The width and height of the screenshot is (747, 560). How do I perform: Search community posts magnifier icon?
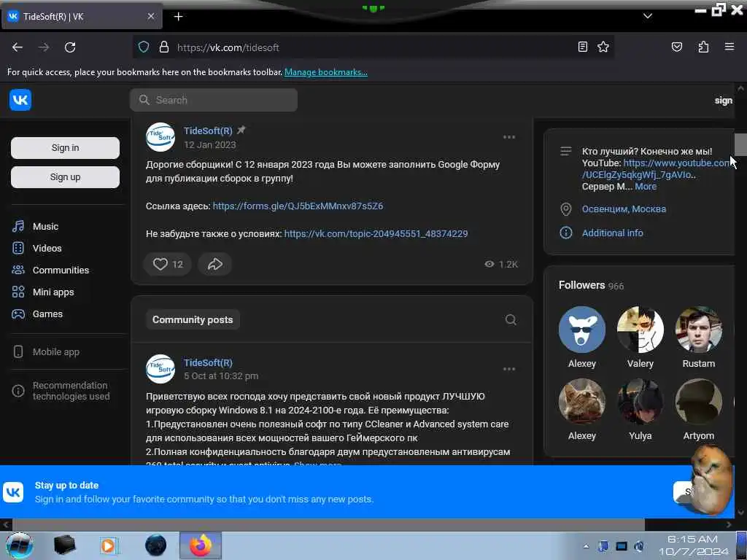click(510, 319)
